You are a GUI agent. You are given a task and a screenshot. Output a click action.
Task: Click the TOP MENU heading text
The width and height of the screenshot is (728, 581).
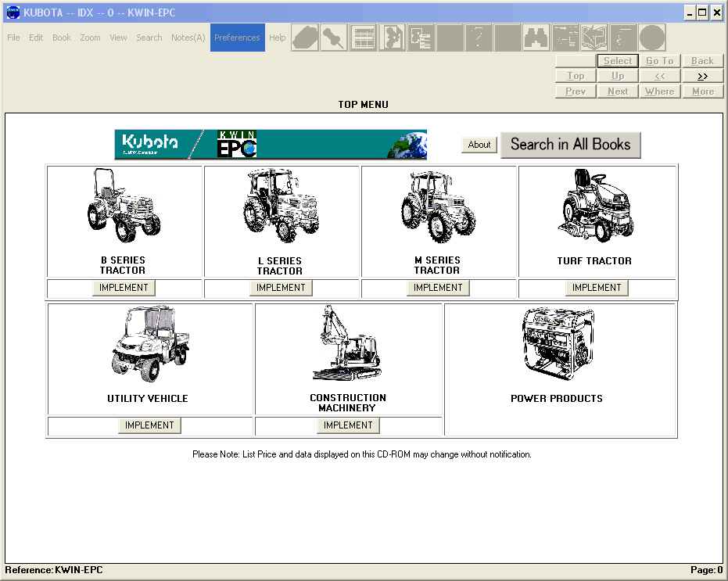363,105
